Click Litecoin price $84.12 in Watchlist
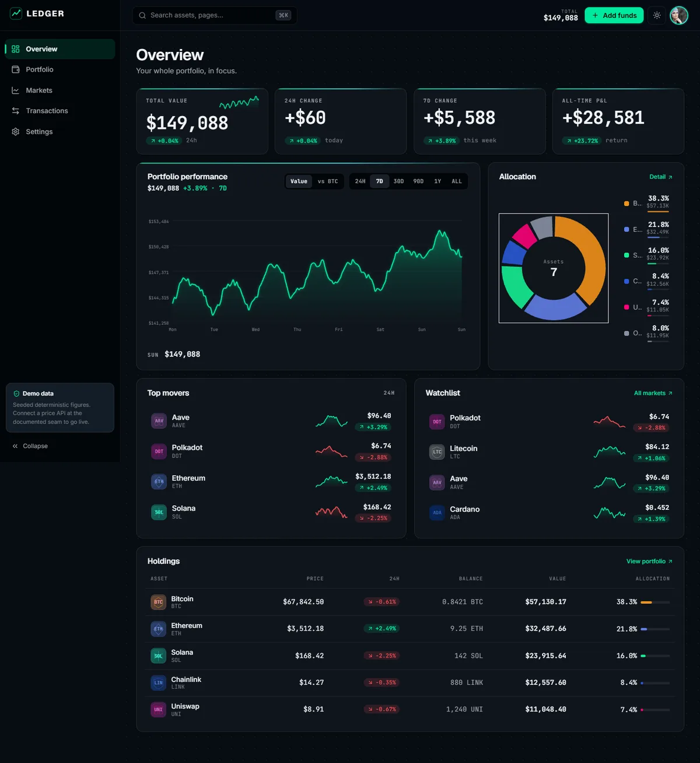 [657, 447]
